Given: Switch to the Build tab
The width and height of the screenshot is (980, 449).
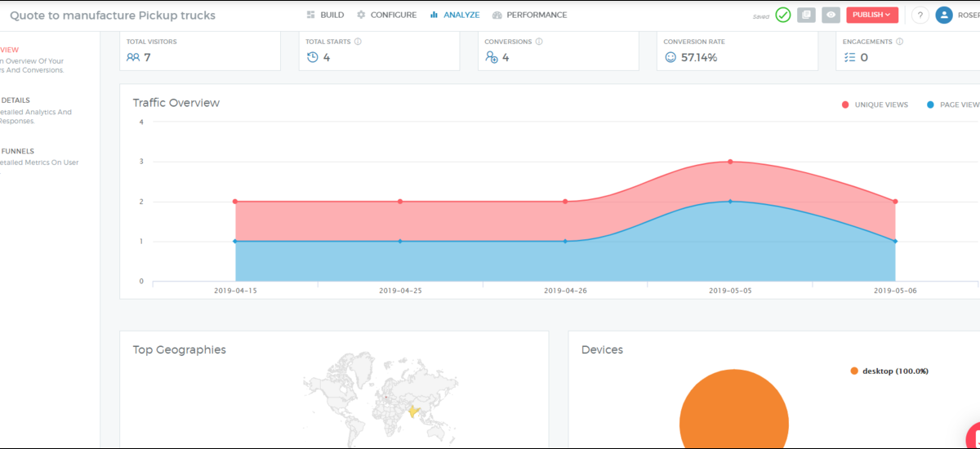Looking at the screenshot, I should coord(325,15).
